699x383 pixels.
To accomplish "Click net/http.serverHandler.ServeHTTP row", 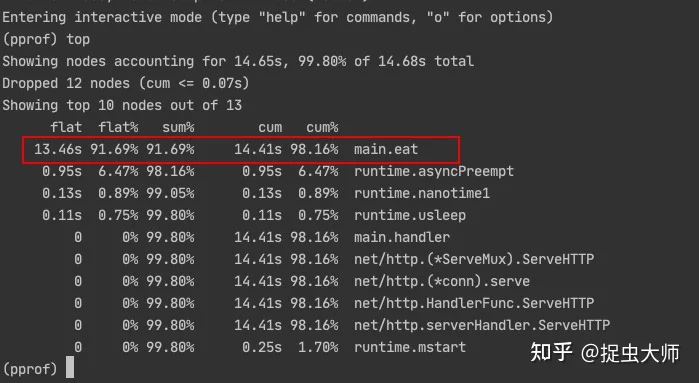I will click(482, 325).
